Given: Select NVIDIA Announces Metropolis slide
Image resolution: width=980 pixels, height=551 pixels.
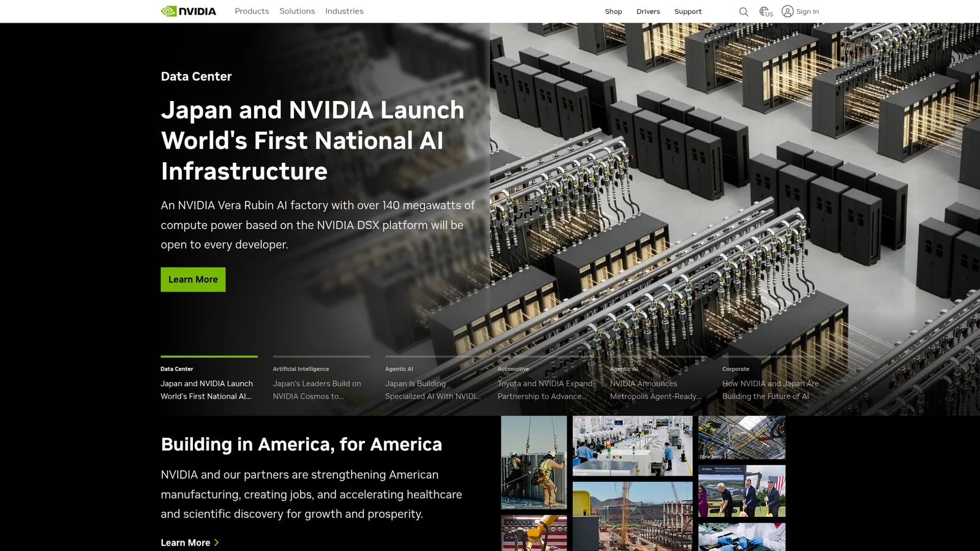Looking at the screenshot, I should tap(658, 379).
